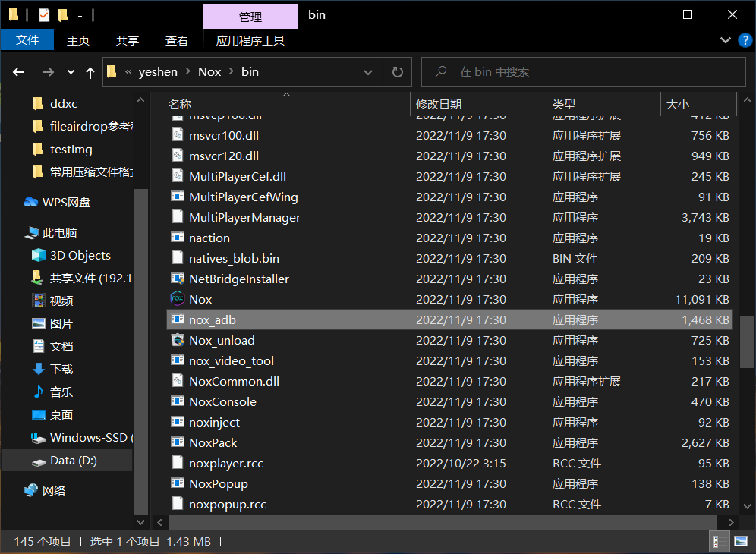Expand yeshen path chevron in address bar
Image resolution: width=756 pixels, height=554 pixels.
tap(188, 72)
